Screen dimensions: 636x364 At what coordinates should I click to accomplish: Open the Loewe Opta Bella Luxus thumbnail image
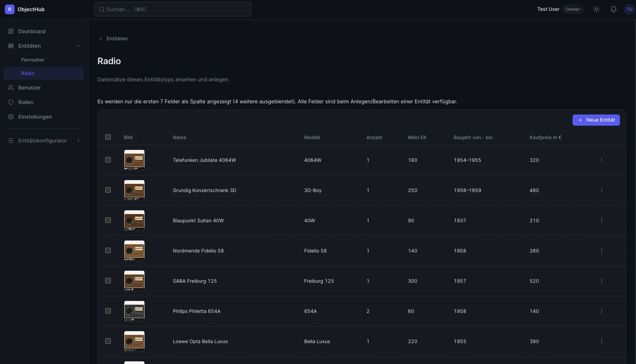pyautogui.click(x=134, y=341)
